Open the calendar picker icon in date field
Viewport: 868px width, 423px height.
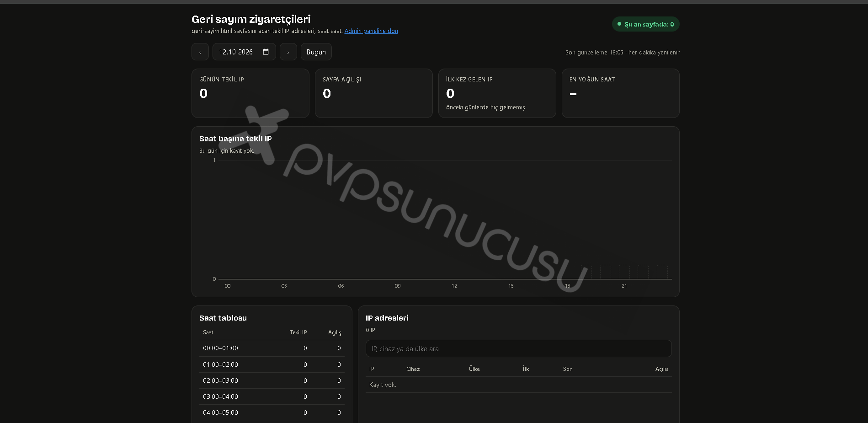point(266,52)
